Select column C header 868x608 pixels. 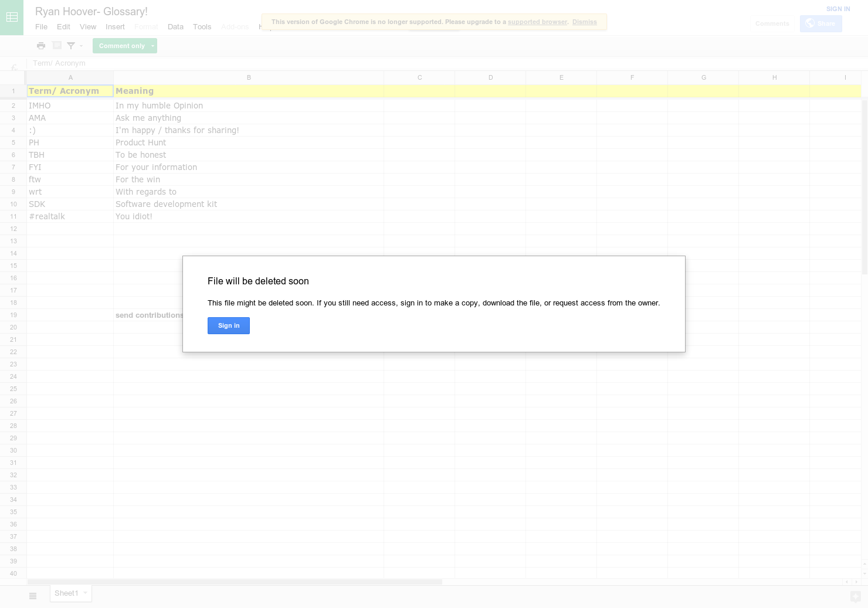(419, 77)
